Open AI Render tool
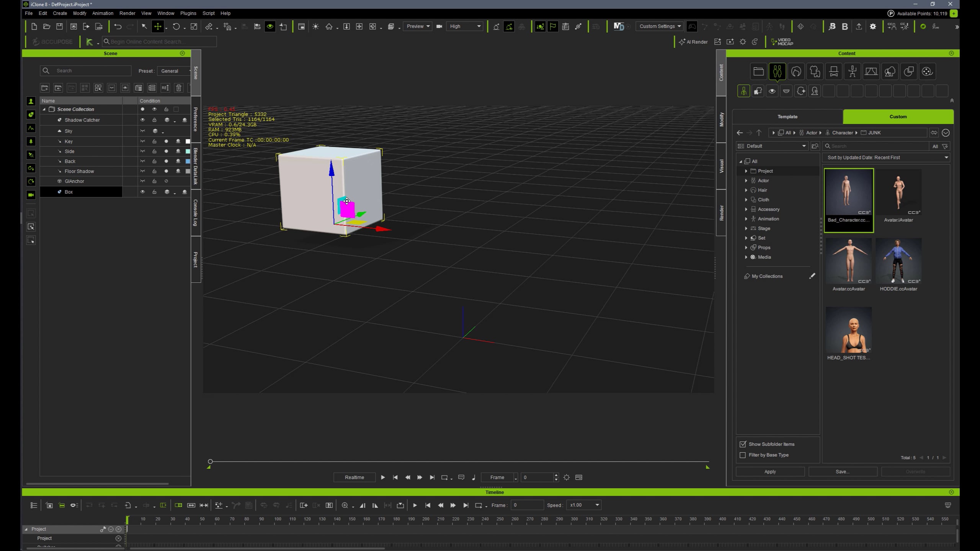Image resolution: width=980 pixels, height=551 pixels. (693, 42)
